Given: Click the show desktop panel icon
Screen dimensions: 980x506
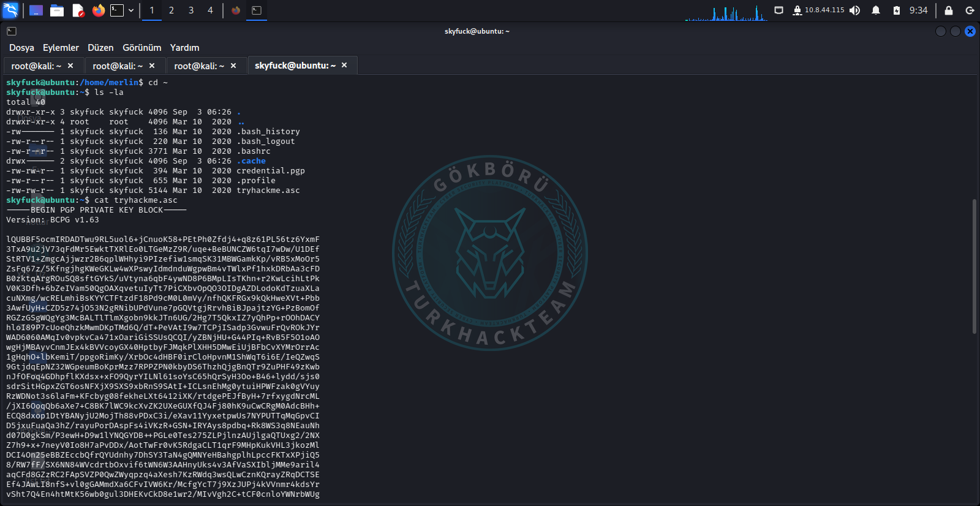Looking at the screenshot, I should pos(36,10).
